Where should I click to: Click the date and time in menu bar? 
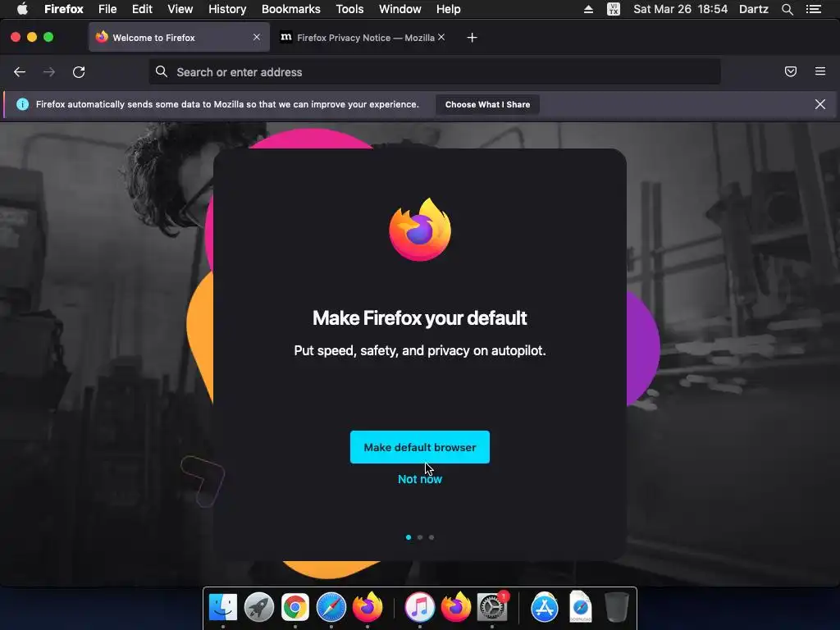tap(680, 9)
